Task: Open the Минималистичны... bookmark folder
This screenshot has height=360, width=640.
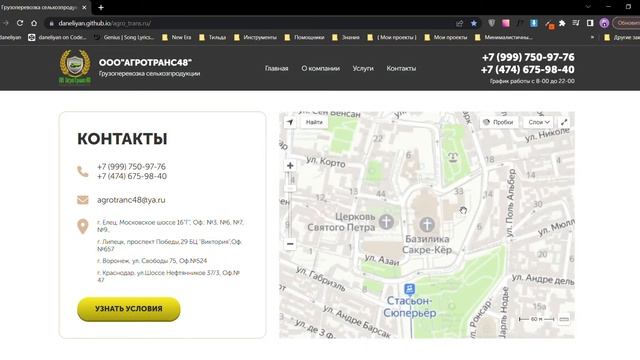Action: click(503, 37)
